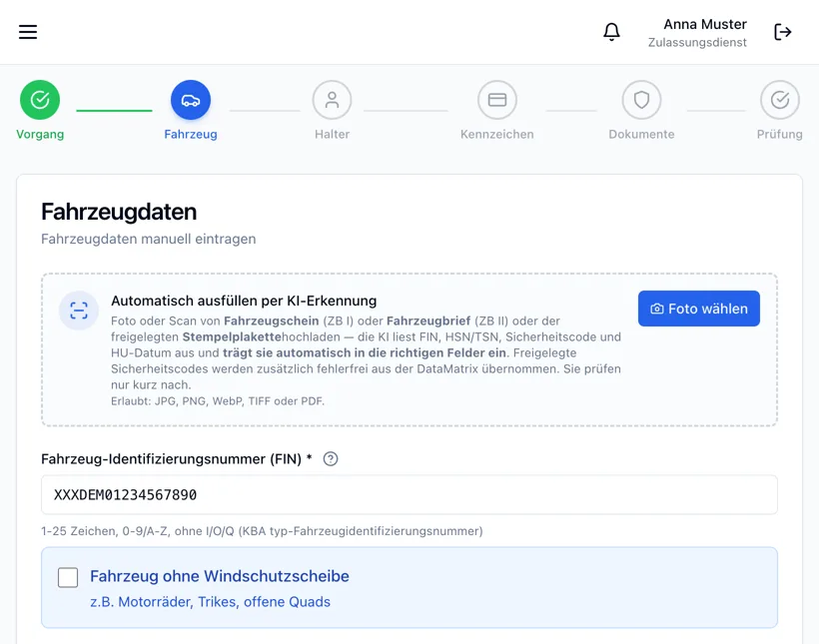Screen dimensions: 819x644
Task: Open the Kennzeichen card step icon
Action: coord(497,100)
